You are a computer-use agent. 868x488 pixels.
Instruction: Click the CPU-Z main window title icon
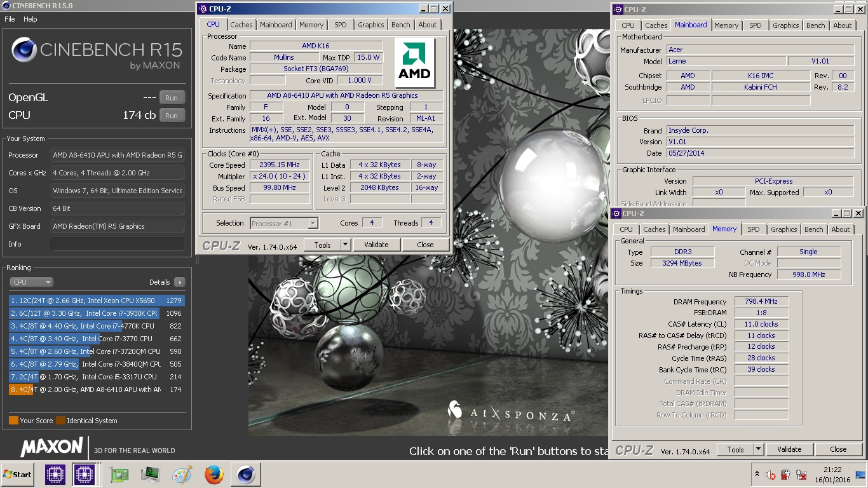[x=203, y=9]
